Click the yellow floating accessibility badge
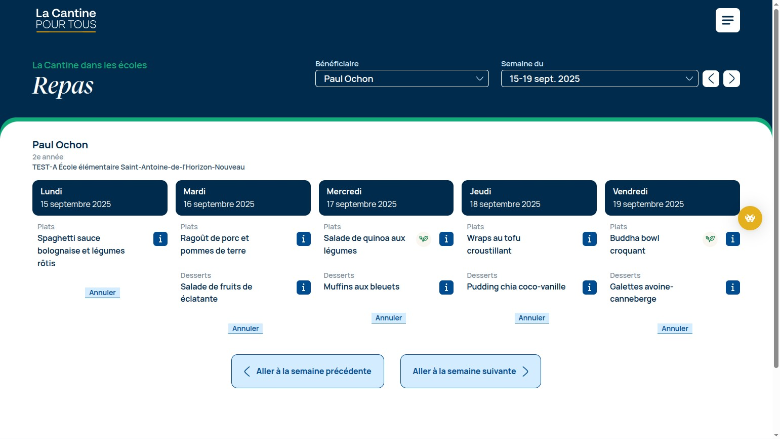 (x=750, y=218)
